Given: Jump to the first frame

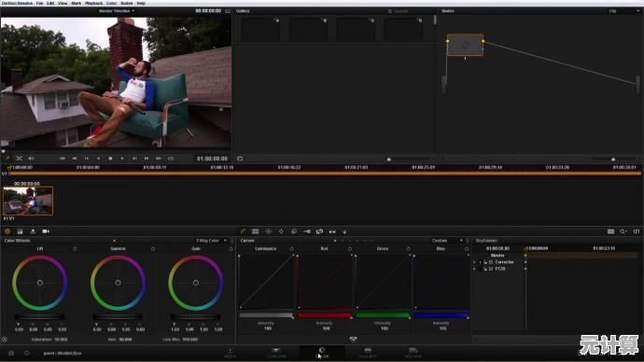Looking at the screenshot, I should 62,159.
